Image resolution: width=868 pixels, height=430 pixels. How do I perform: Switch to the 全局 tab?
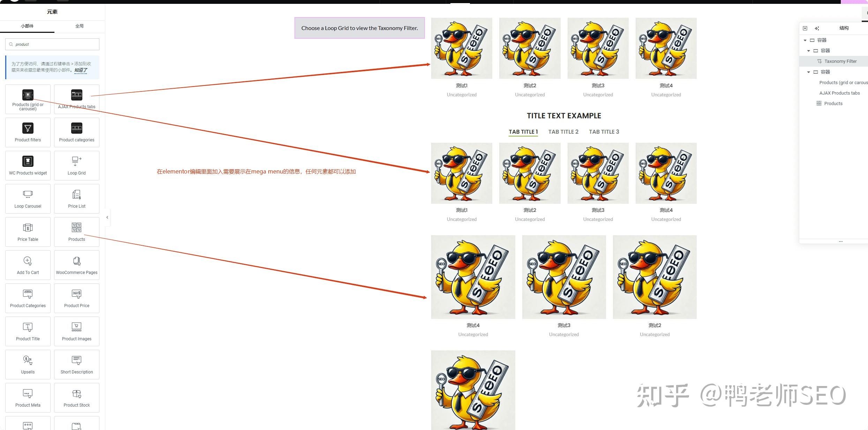point(80,26)
